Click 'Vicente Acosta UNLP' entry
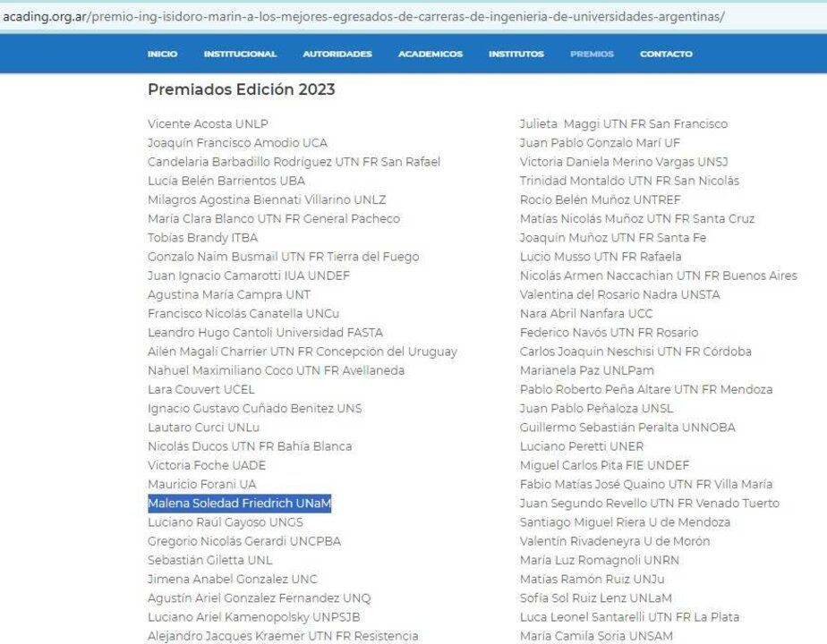Screen dimensions: 827x644 pos(208,123)
